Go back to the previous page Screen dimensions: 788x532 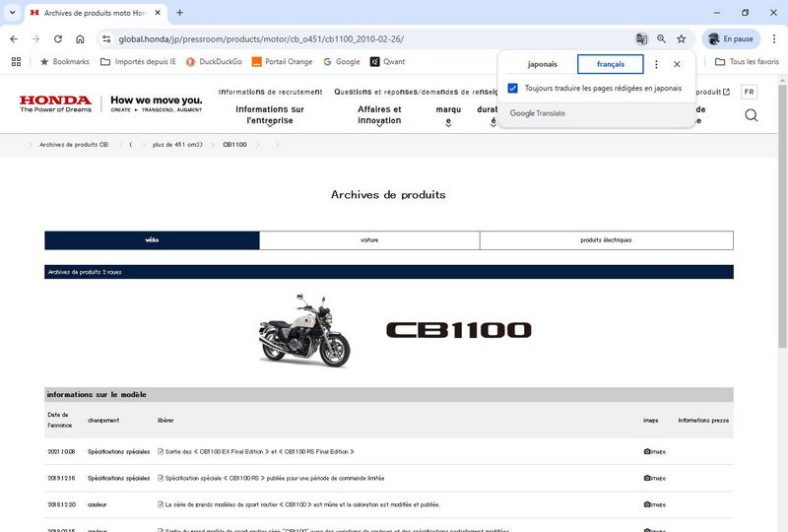pyautogui.click(x=14, y=38)
